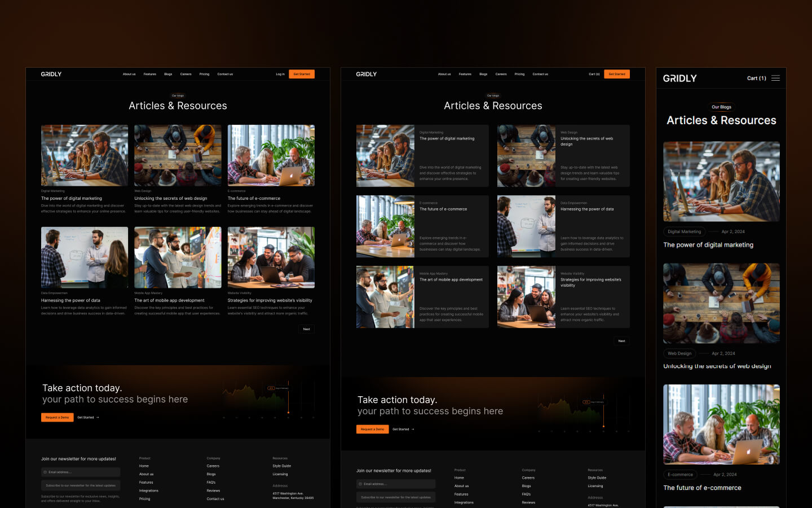This screenshot has height=508, width=812.
Task: Click "Next" to load more articles
Action: pos(306,329)
